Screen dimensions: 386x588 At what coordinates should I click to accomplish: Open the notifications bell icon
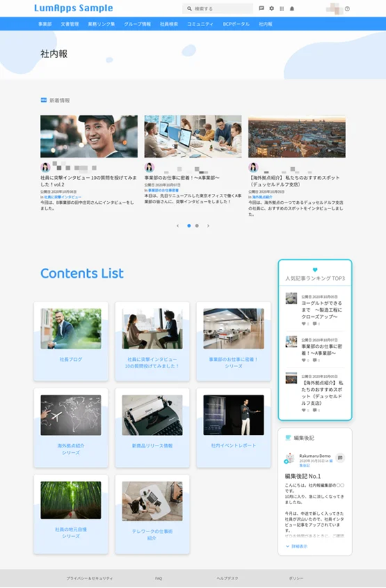tap(292, 8)
